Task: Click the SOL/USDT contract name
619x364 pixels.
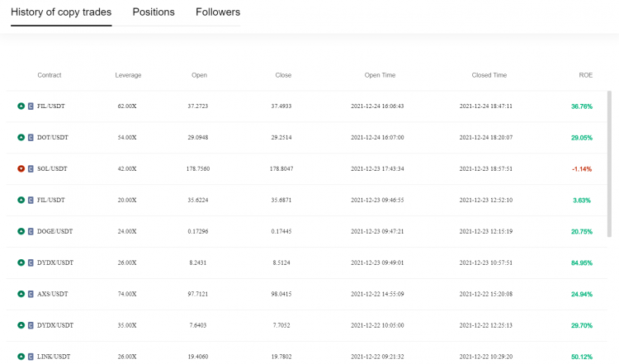Action: (x=52, y=168)
